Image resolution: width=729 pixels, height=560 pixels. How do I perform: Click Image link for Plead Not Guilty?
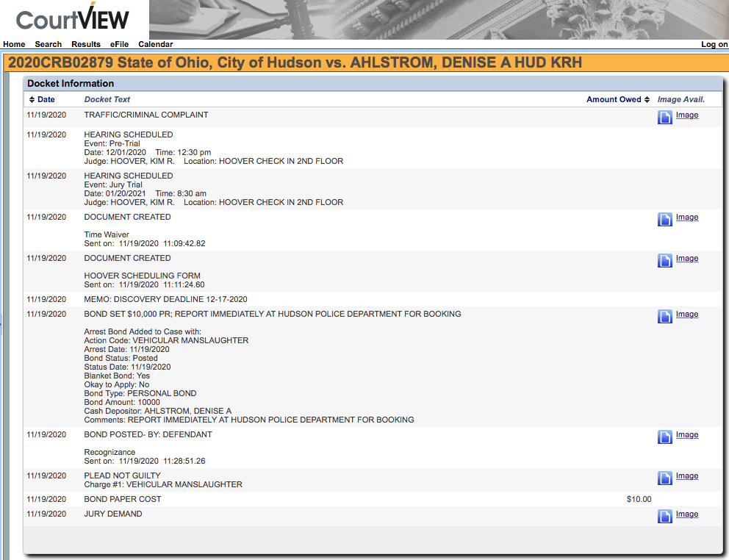coord(687,475)
